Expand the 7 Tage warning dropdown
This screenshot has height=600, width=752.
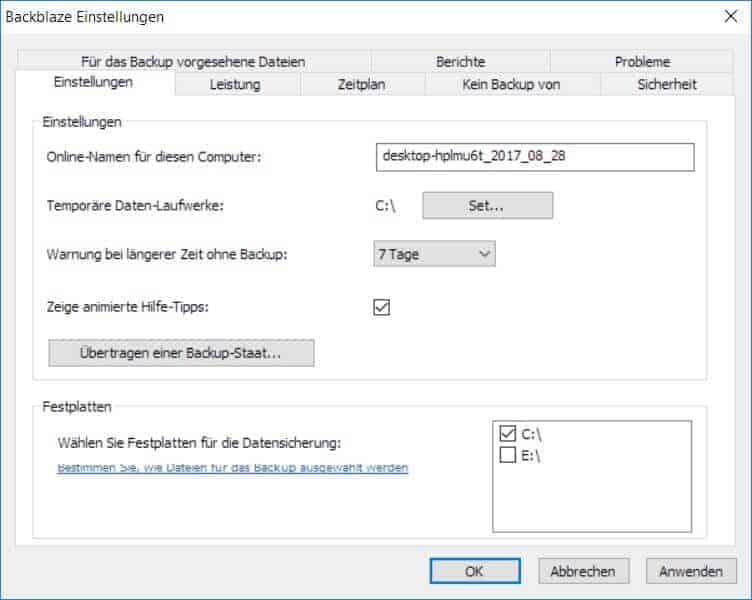pyautogui.click(x=435, y=254)
